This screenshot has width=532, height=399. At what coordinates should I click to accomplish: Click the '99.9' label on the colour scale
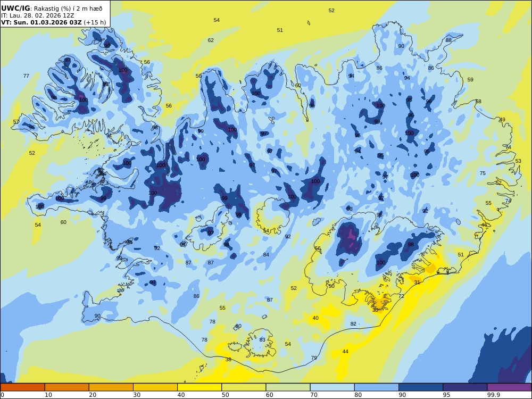(x=493, y=395)
